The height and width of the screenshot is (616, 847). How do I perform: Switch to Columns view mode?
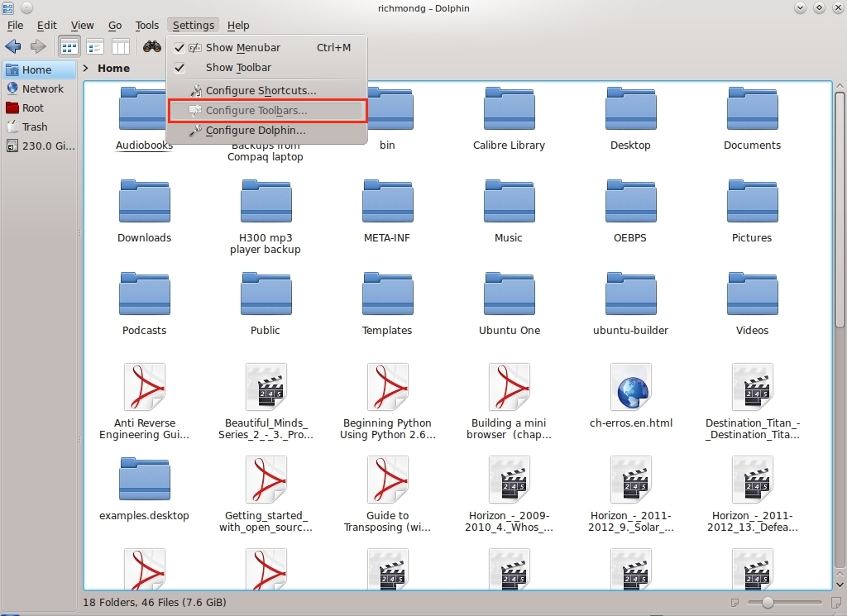(x=121, y=46)
